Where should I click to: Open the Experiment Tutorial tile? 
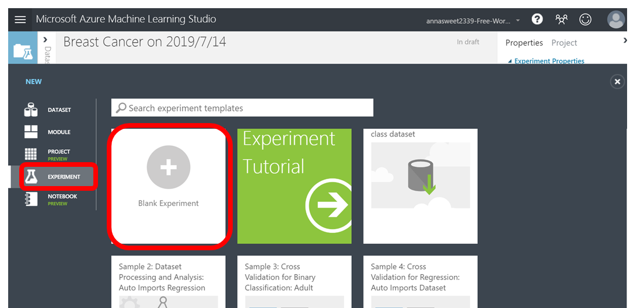295,186
